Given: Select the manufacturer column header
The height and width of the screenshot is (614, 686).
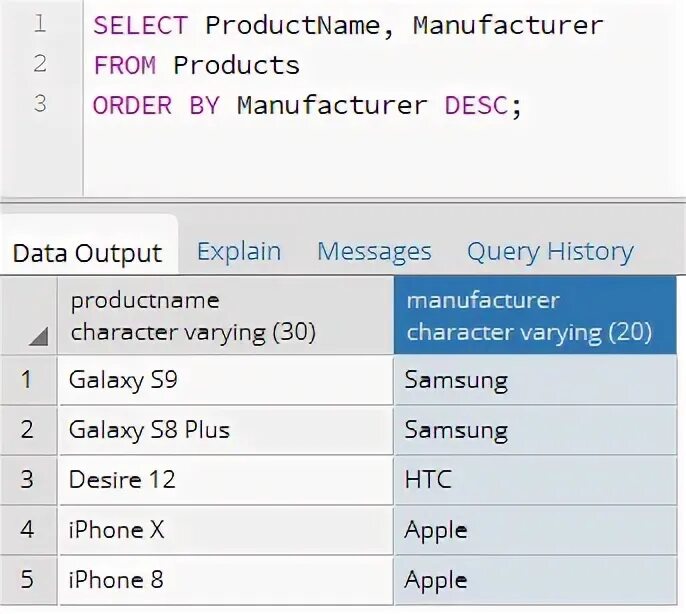Looking at the screenshot, I should [535, 316].
